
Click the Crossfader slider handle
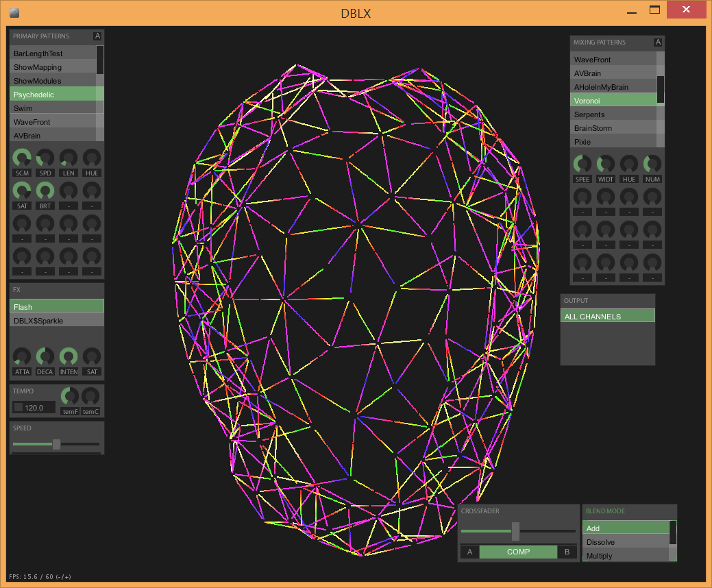click(x=515, y=531)
